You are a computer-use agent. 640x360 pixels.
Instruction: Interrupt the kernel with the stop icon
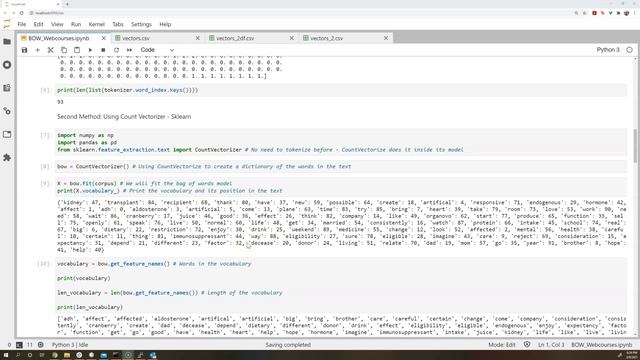pyautogui.click(x=103, y=50)
